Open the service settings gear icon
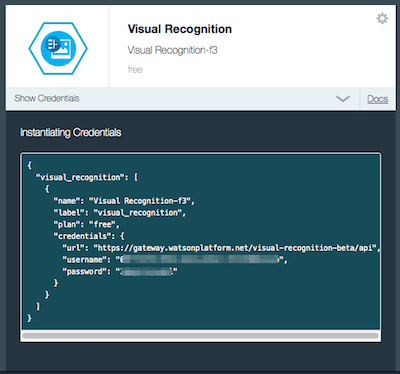 pyautogui.click(x=382, y=18)
